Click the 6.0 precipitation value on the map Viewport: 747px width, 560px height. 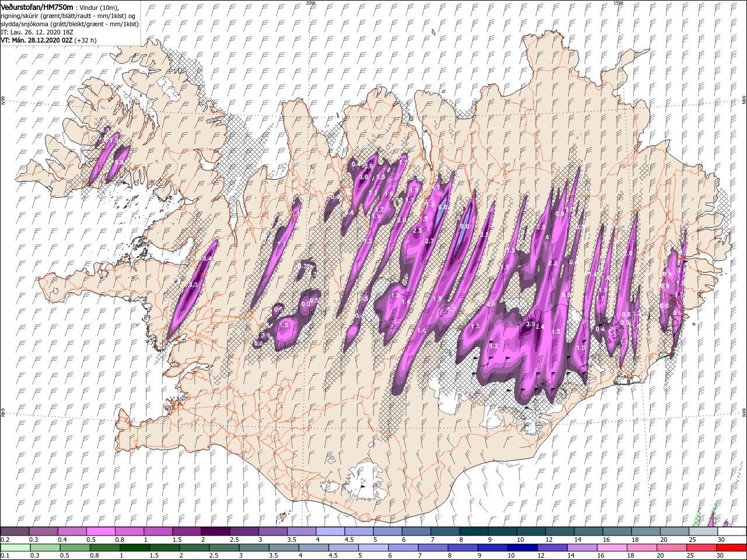pos(465,226)
